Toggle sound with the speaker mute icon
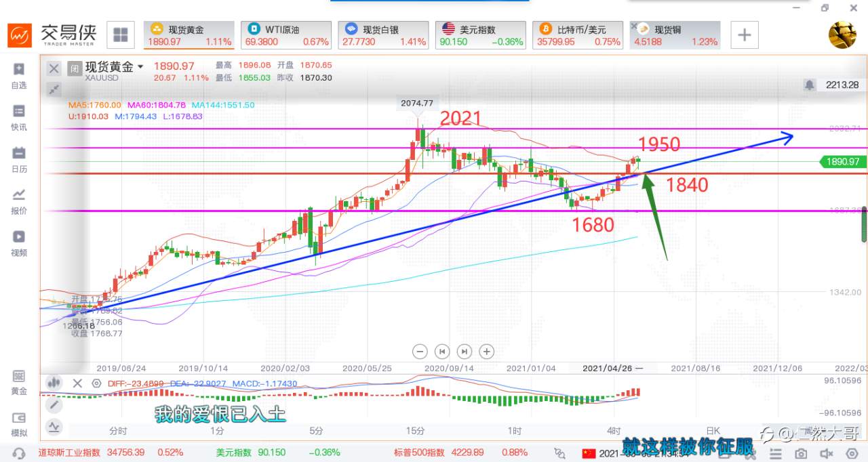The height and width of the screenshot is (462, 868). (x=826, y=453)
